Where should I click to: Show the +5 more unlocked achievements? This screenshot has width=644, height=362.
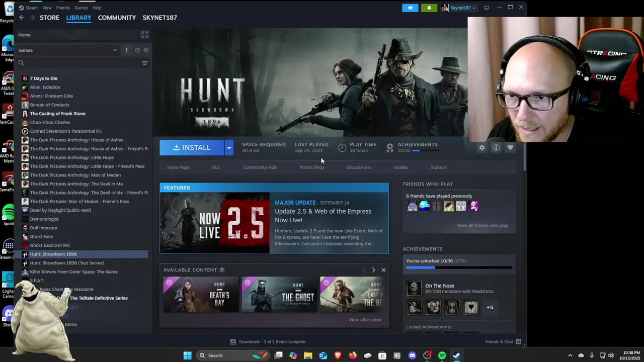coord(490,307)
